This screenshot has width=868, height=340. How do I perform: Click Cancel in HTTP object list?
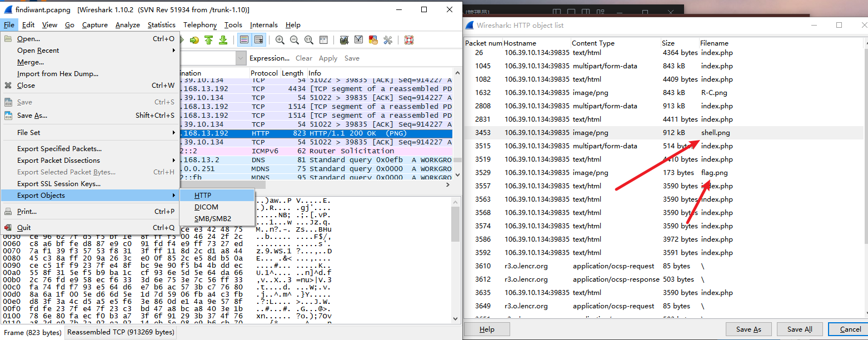coord(847,329)
